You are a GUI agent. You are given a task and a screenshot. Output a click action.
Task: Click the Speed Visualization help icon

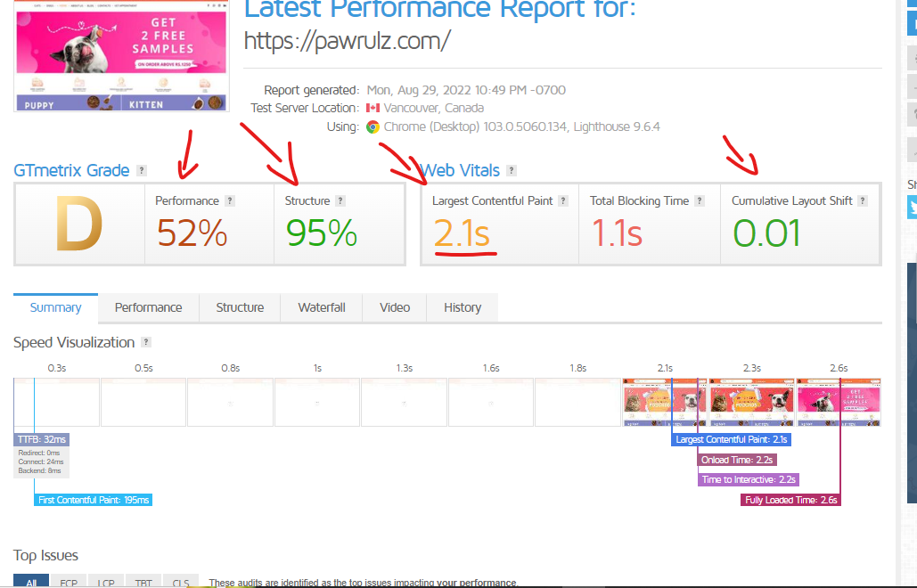click(146, 342)
